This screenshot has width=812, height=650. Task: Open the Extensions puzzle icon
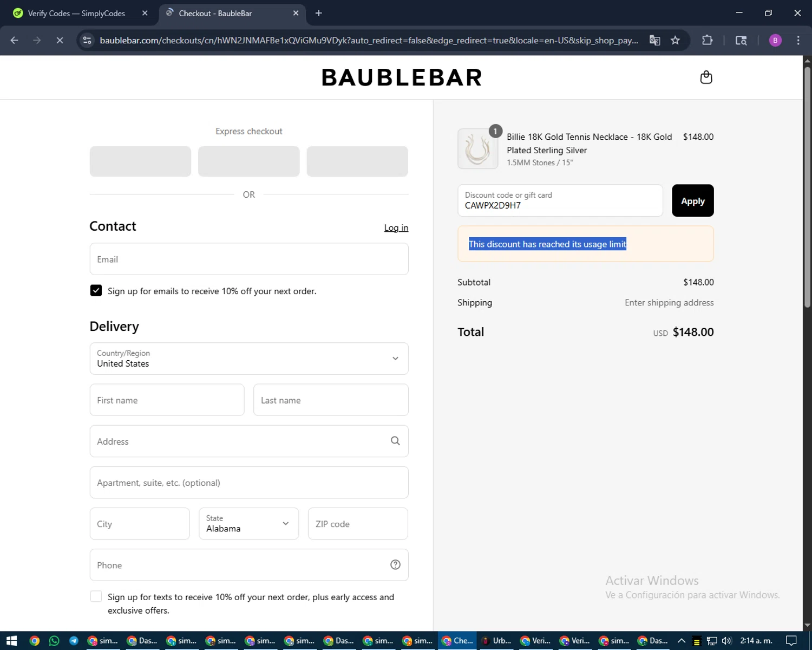(x=707, y=40)
